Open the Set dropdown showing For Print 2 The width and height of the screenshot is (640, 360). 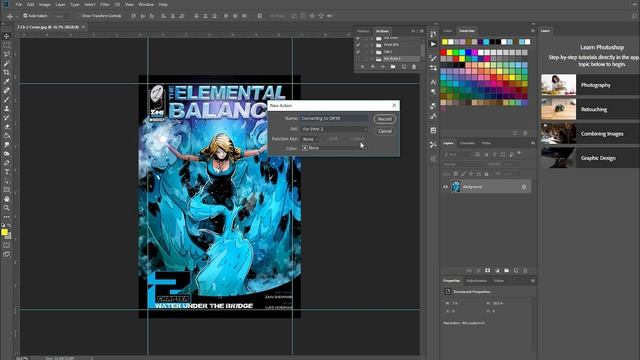coord(334,129)
